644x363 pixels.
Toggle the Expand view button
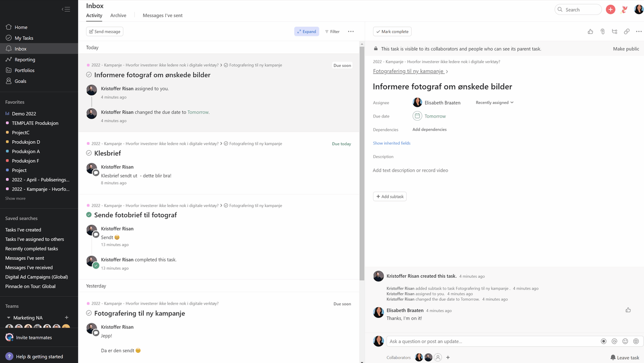pos(306,32)
